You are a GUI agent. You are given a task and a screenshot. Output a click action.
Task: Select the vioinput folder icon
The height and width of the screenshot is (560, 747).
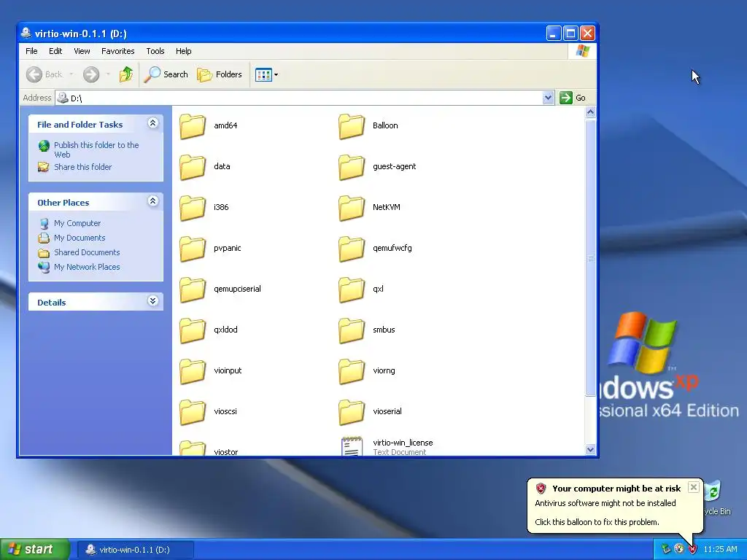point(193,371)
